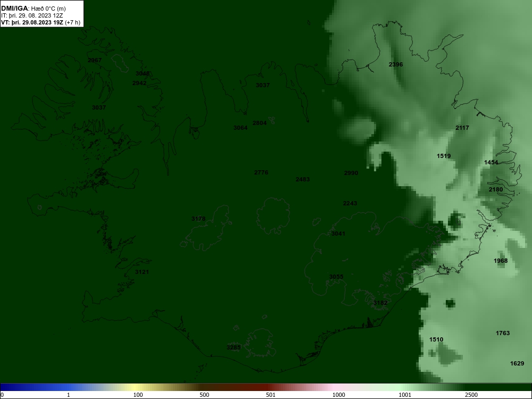Click the 2804 height label
Viewport: 532px width, 399px height.
(260, 123)
